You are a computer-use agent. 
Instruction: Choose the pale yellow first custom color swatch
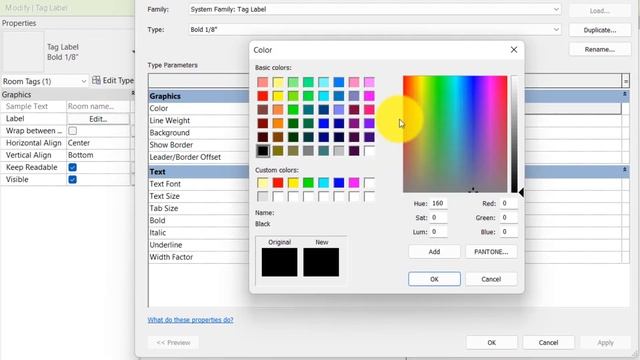pyautogui.click(x=263, y=182)
